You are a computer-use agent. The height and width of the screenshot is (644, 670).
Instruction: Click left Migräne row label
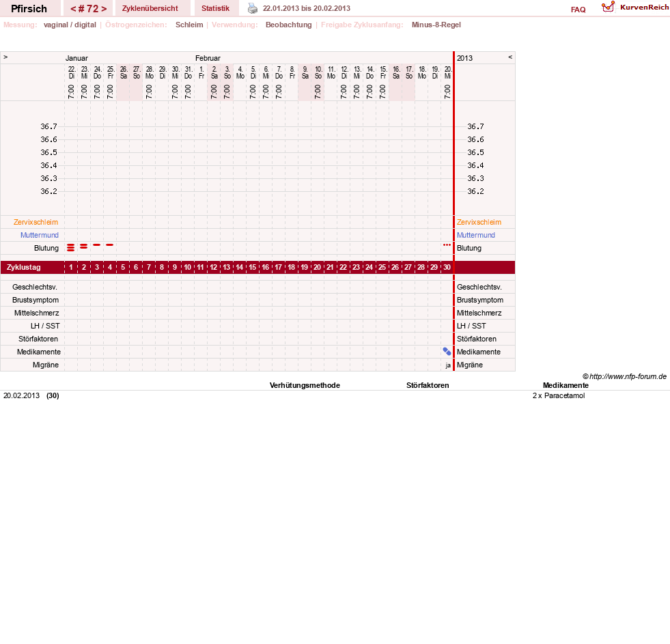(x=46, y=365)
